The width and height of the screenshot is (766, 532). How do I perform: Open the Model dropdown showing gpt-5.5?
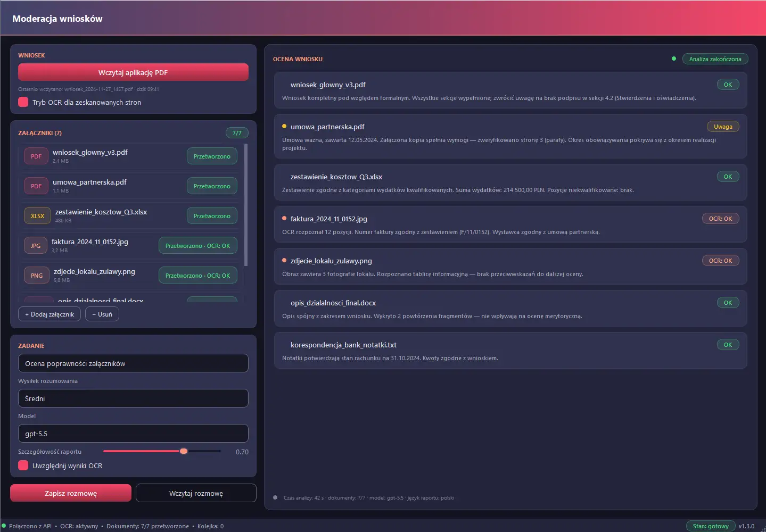[133, 434]
